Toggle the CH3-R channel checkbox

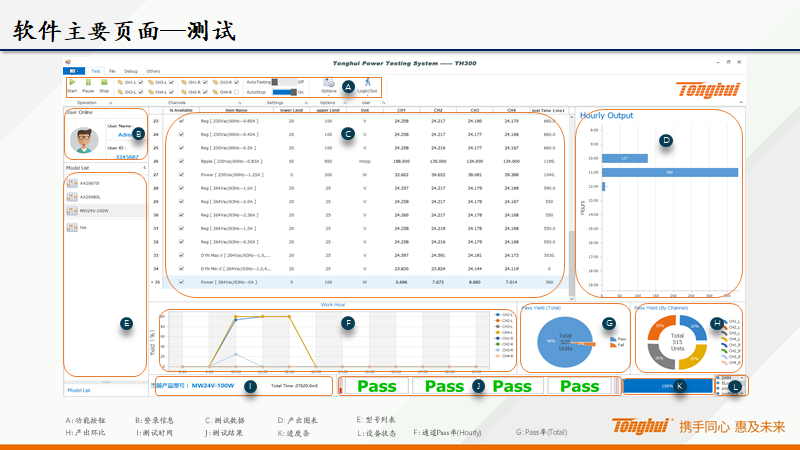pos(236,82)
